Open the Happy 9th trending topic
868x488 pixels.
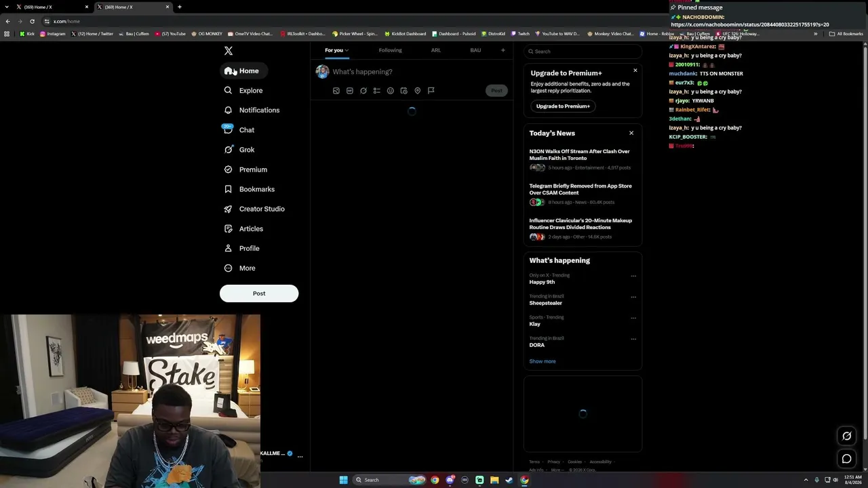[542, 282]
